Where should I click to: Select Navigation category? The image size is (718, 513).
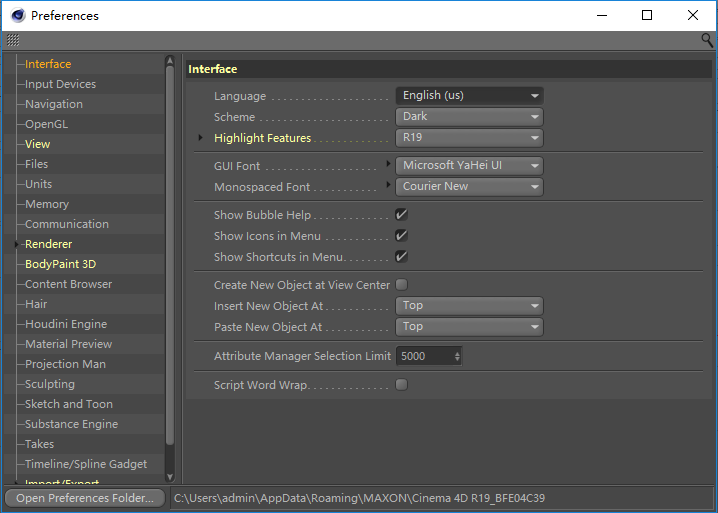tap(54, 104)
